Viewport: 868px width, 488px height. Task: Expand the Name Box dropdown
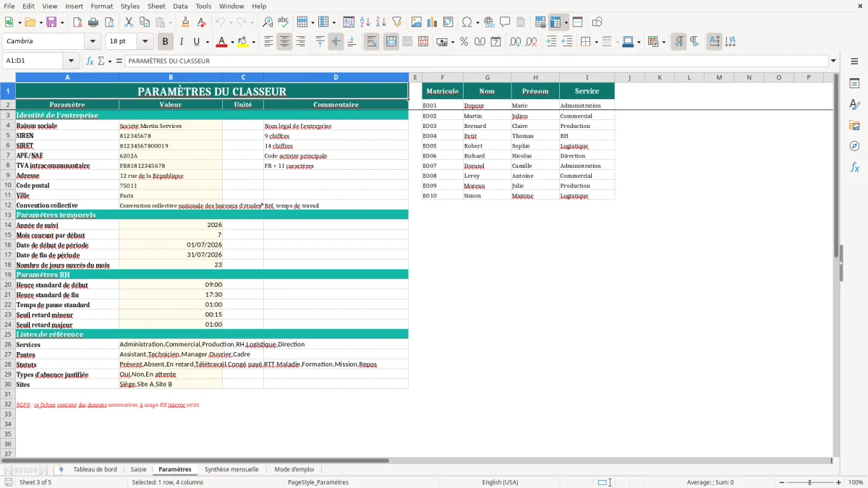coord(71,61)
